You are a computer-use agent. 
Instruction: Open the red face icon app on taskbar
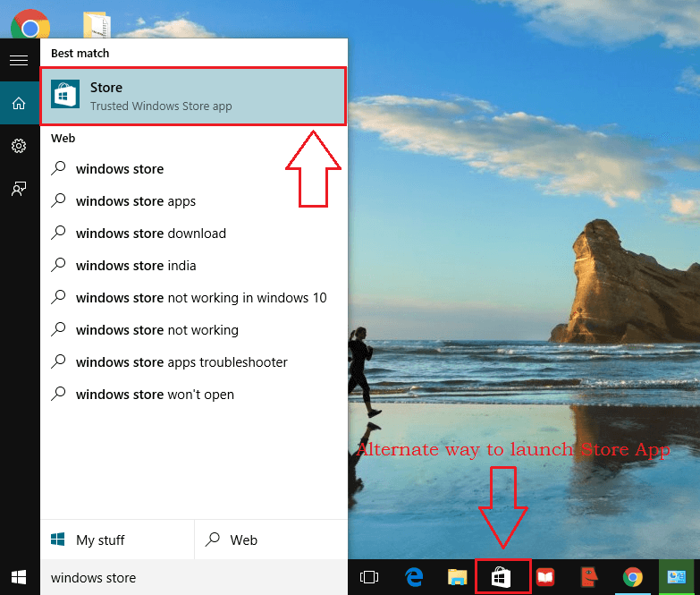tap(589, 578)
